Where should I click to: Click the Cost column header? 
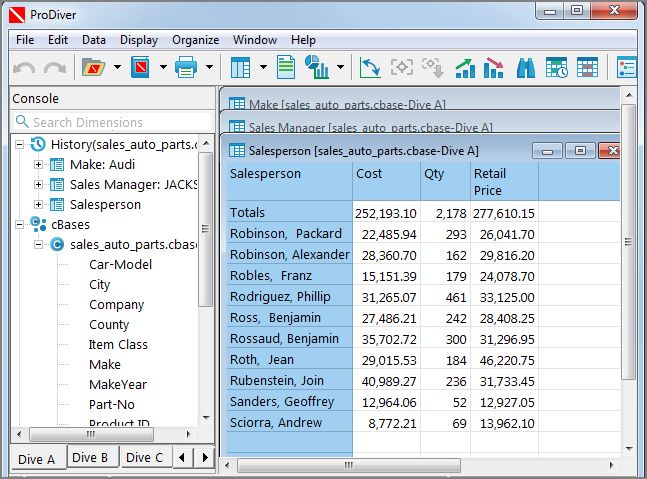[369, 173]
